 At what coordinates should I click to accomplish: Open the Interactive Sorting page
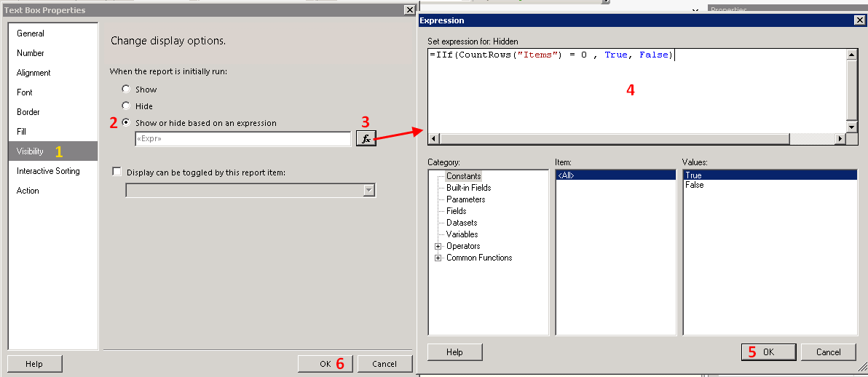pos(53,171)
